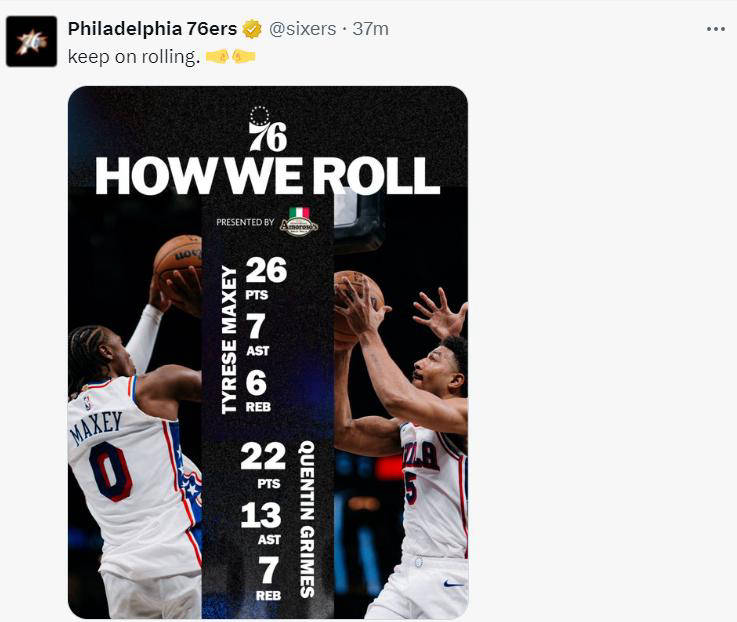Click Maxey's 26 PTS stat
737x622 pixels.
pyautogui.click(x=266, y=275)
